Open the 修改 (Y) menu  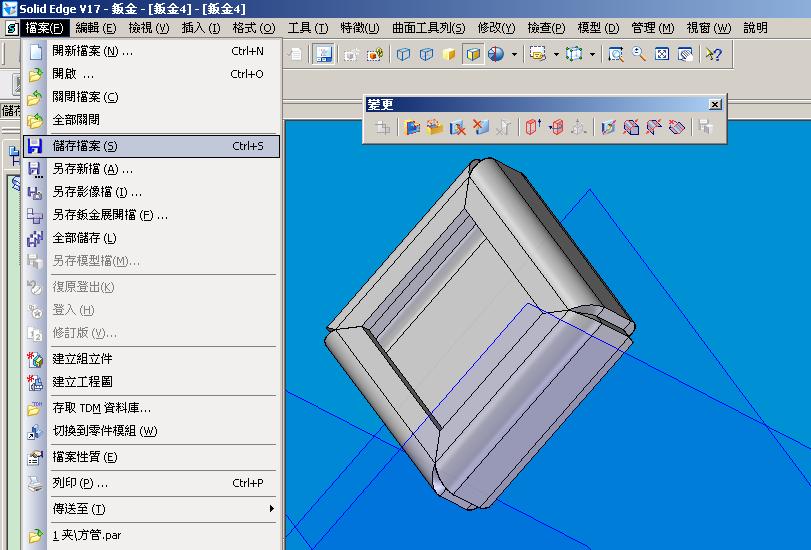point(496,28)
